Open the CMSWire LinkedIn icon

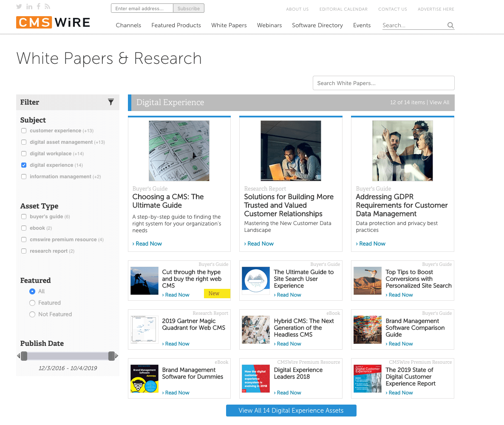pyautogui.click(x=29, y=6)
